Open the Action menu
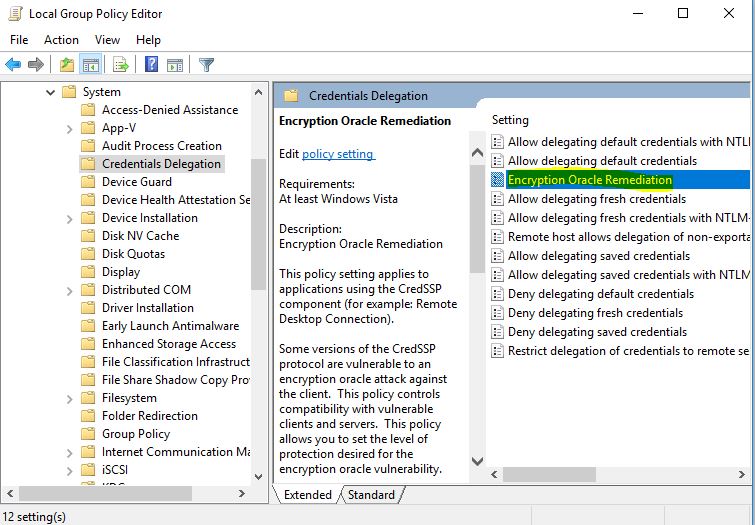Image resolution: width=755 pixels, height=525 pixels. coord(61,40)
